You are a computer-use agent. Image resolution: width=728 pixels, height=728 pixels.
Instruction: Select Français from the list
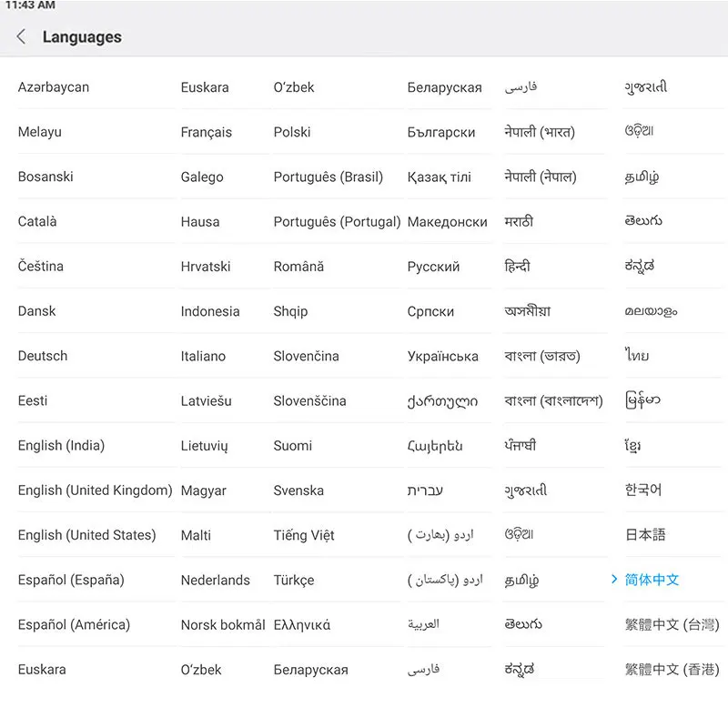point(205,132)
